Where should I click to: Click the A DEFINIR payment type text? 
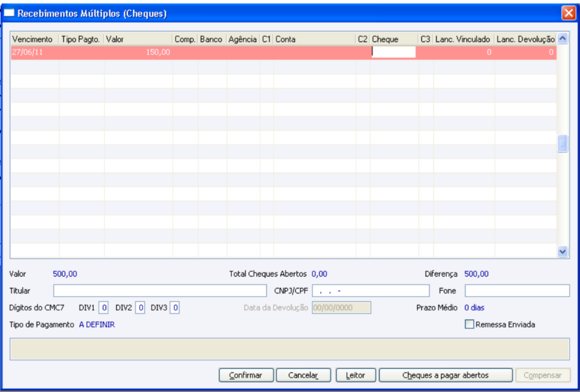pos(97,324)
